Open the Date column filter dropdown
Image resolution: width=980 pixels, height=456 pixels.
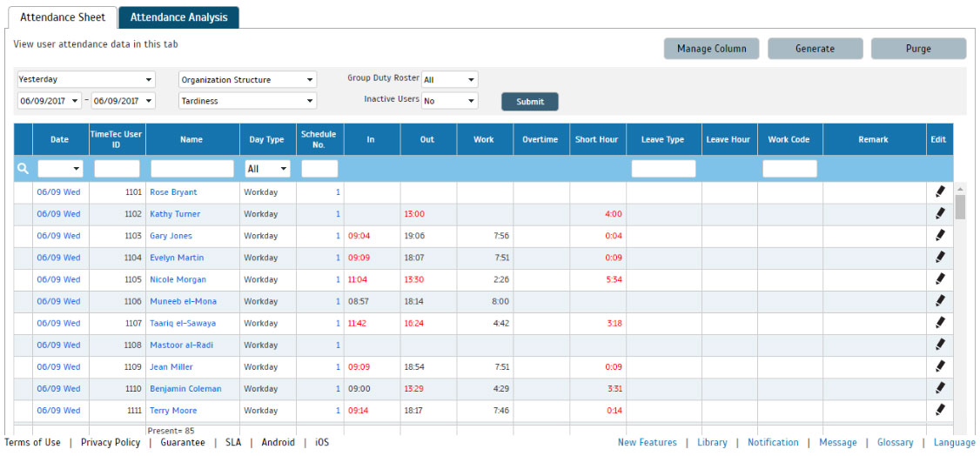click(61, 169)
